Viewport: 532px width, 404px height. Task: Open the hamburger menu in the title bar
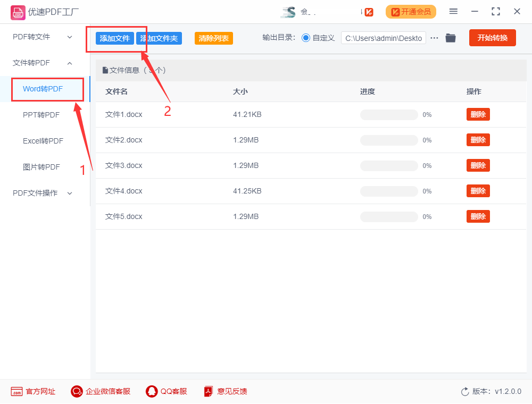coord(454,11)
